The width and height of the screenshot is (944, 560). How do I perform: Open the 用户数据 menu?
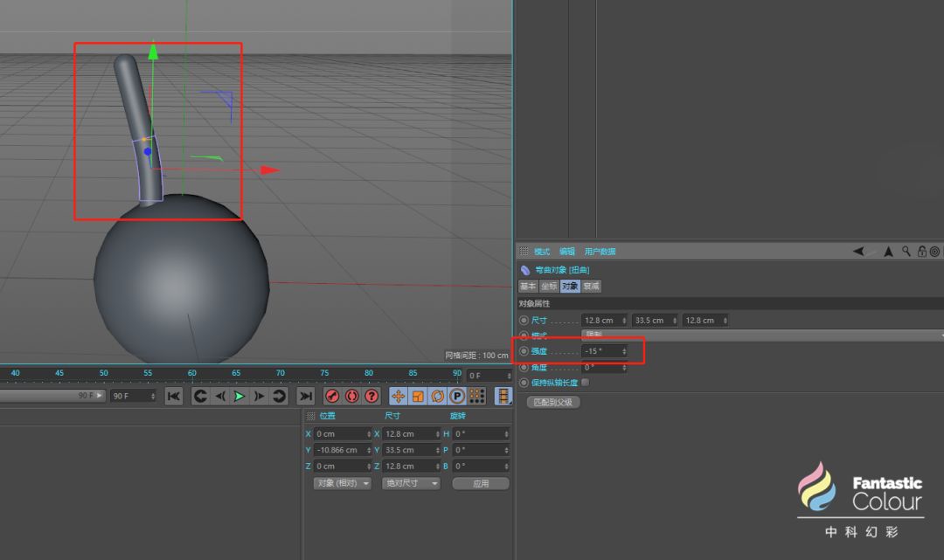click(x=600, y=252)
